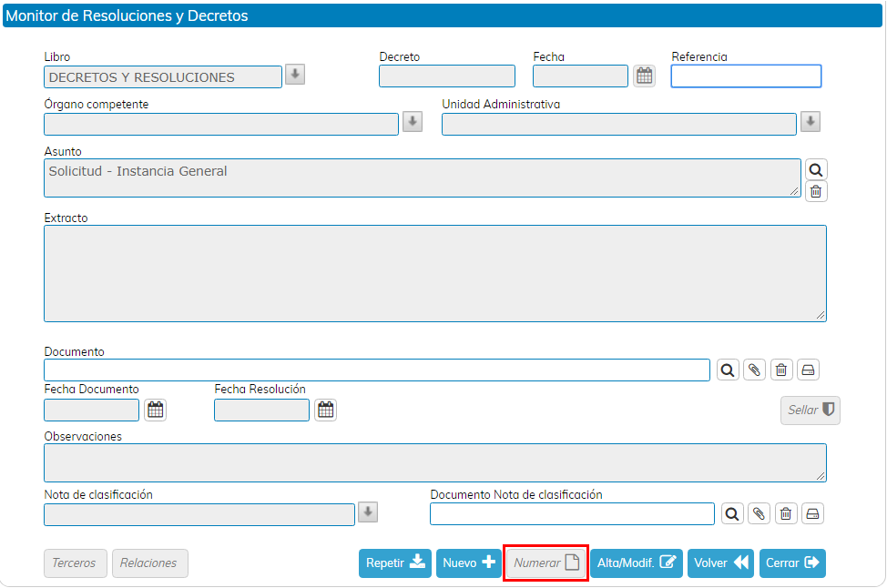Open the Libro dropdown arrow
This screenshot has height=588, width=887.
pos(295,75)
